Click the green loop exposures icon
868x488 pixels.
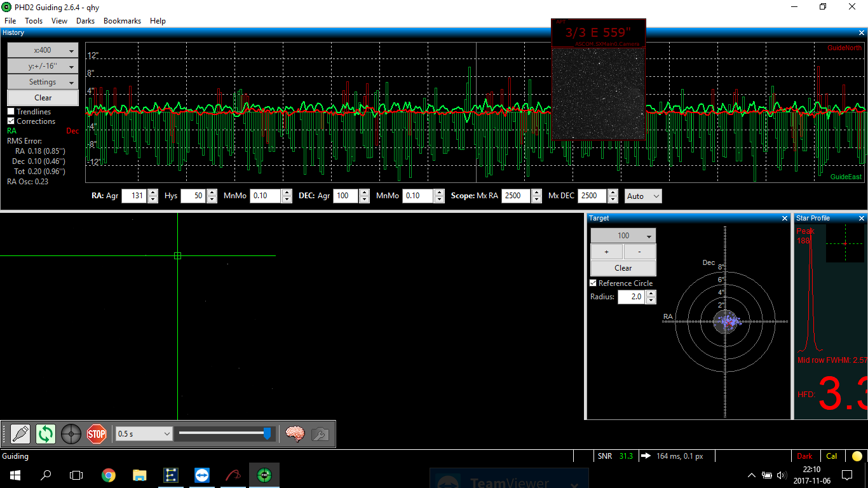(x=46, y=434)
